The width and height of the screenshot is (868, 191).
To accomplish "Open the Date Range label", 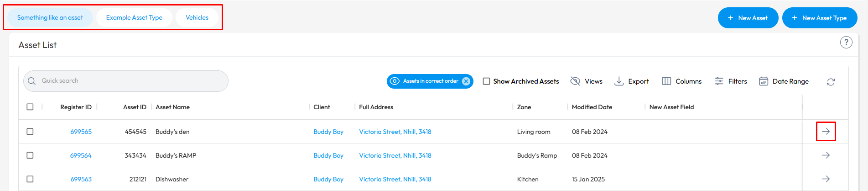I will [790, 81].
